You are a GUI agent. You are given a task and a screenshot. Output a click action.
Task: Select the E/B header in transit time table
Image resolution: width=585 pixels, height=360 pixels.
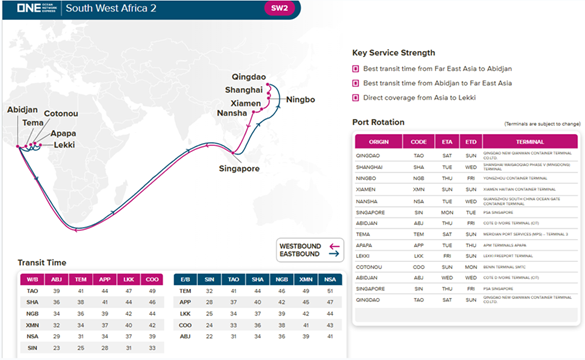coord(185,279)
